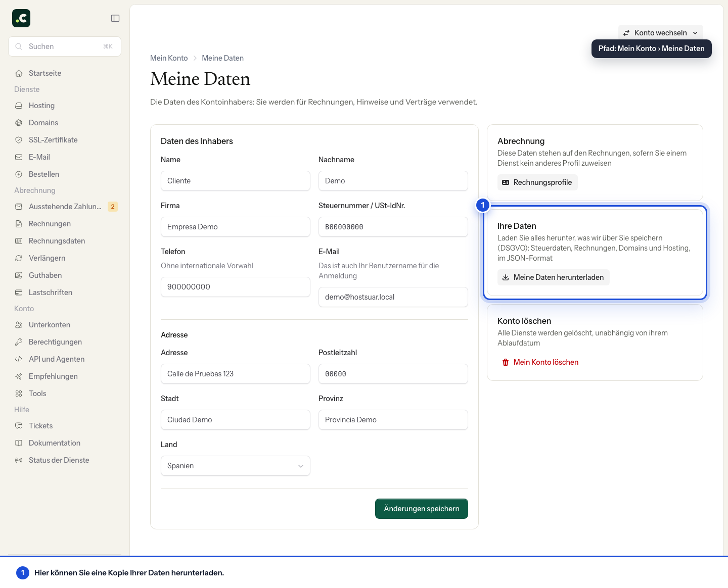
Task: Click the green app logo icon
Action: pyautogui.click(x=21, y=18)
